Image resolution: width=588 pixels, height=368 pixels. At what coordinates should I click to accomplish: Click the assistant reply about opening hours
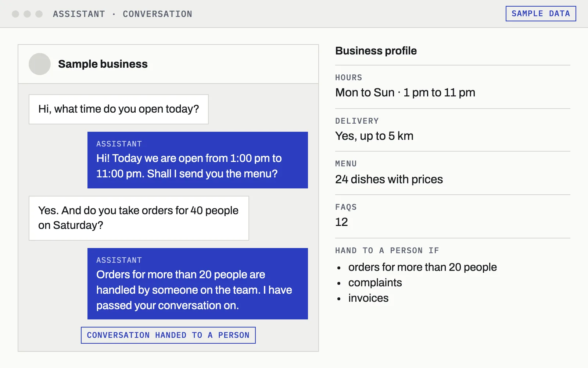click(198, 160)
